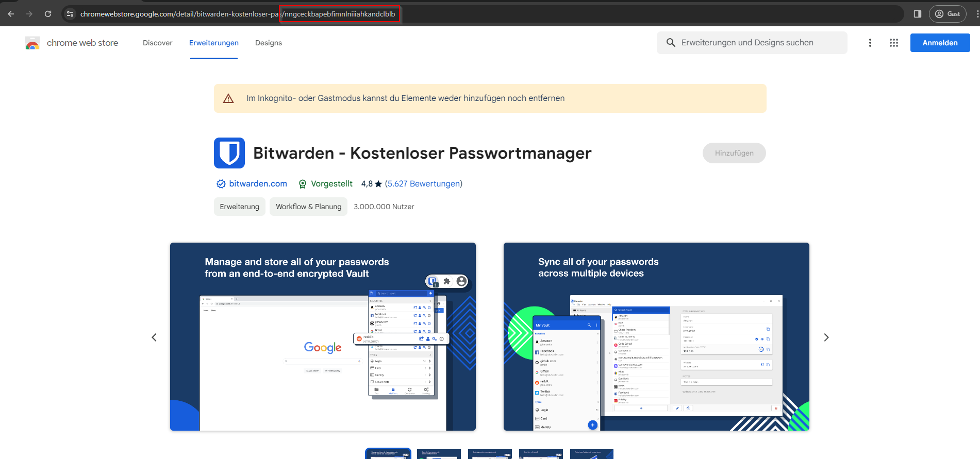Click the rating star icon
This screenshot has width=980, height=459.
tap(378, 184)
